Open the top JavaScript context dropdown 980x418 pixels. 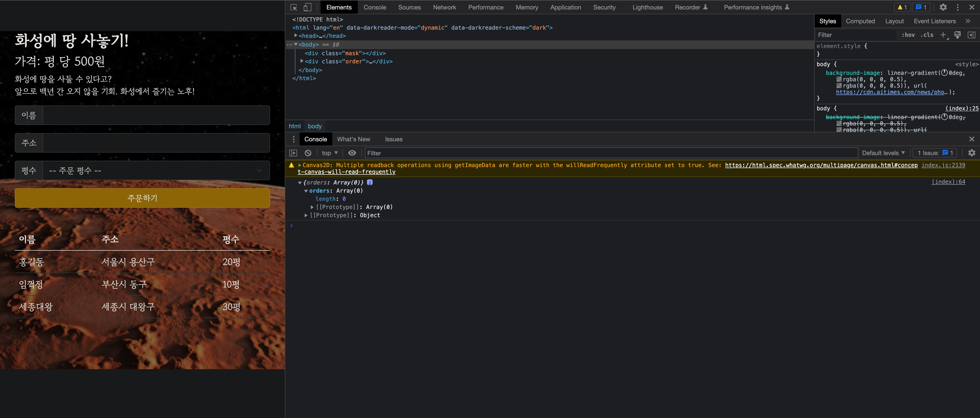click(330, 153)
